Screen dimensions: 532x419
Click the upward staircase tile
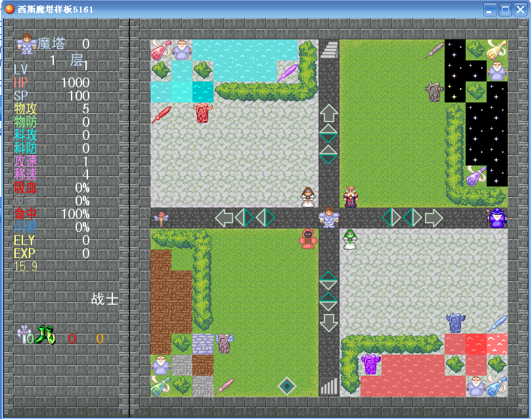pyautogui.click(x=329, y=50)
